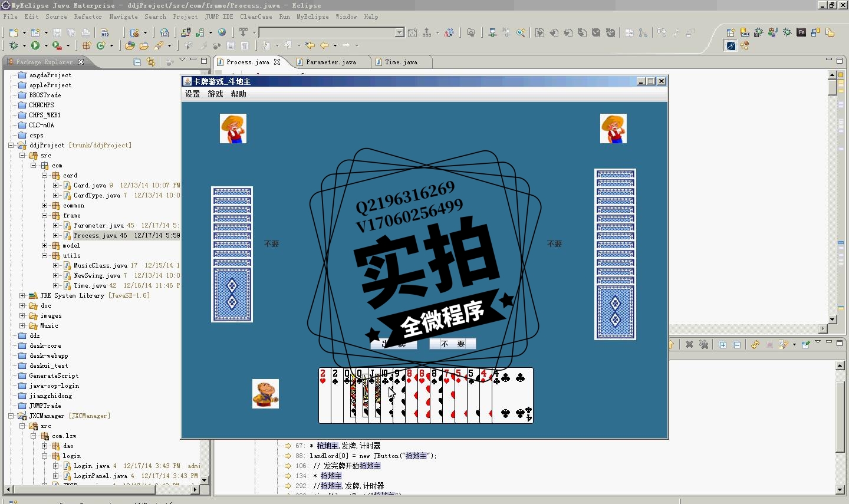Viewport: 849px width, 504px height.
Task: Select the 4 of clubs card
Action: click(514, 395)
